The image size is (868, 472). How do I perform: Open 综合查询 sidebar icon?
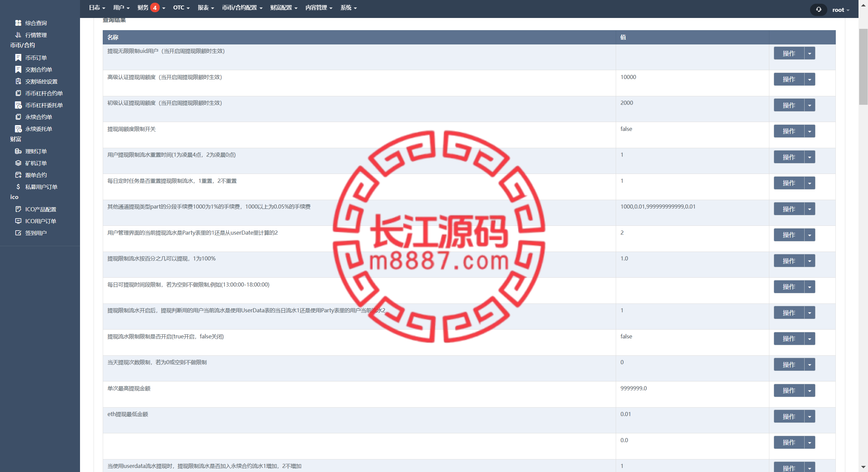coord(18,23)
